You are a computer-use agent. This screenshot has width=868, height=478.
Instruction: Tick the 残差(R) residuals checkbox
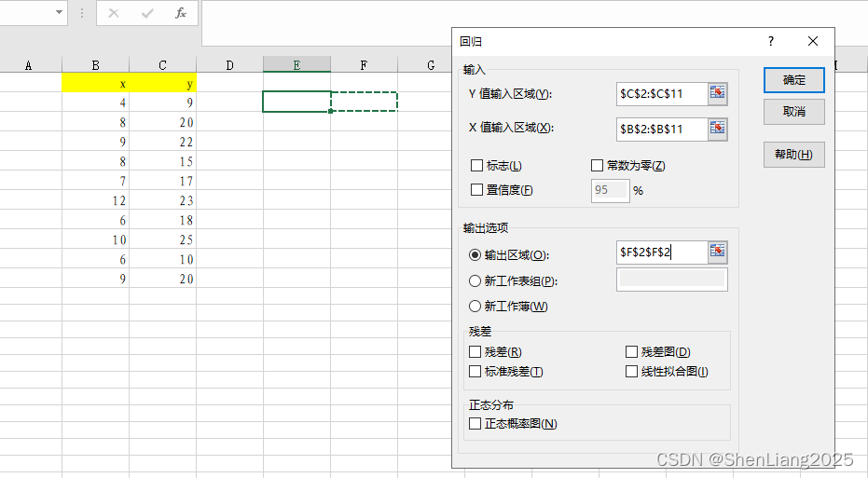coord(475,352)
